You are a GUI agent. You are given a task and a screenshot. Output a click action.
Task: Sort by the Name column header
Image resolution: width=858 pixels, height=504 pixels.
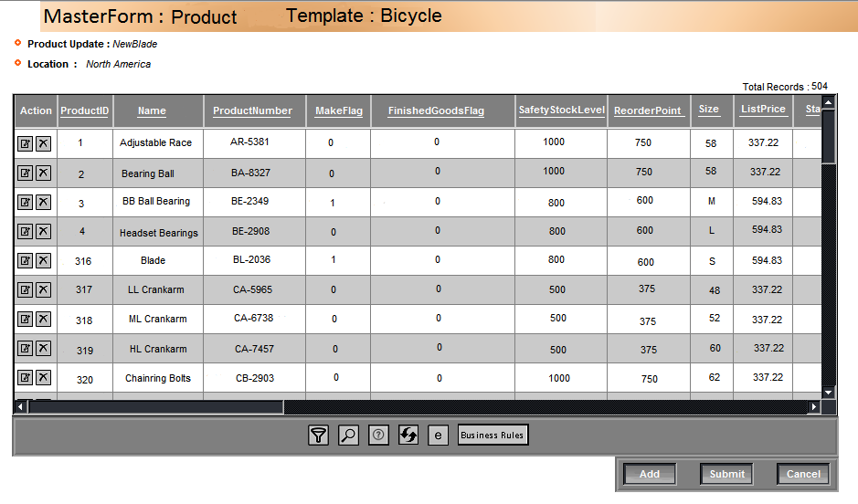tap(152, 110)
